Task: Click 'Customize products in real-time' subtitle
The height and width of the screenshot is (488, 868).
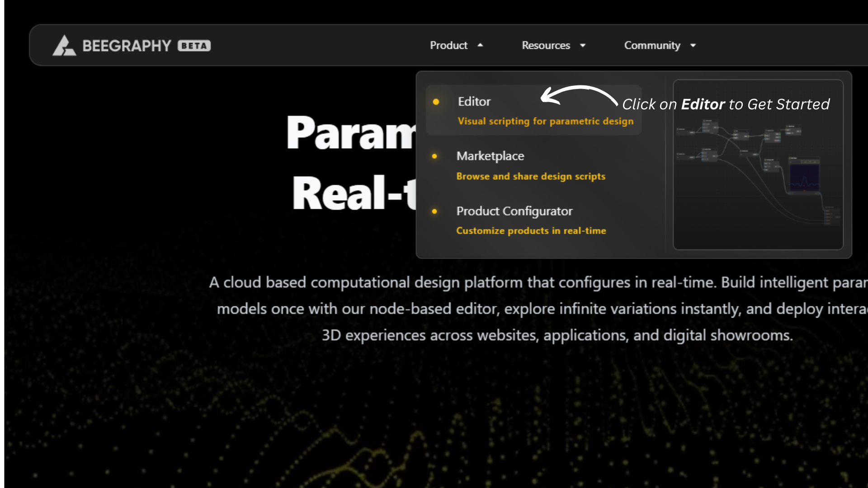Action: point(531,231)
